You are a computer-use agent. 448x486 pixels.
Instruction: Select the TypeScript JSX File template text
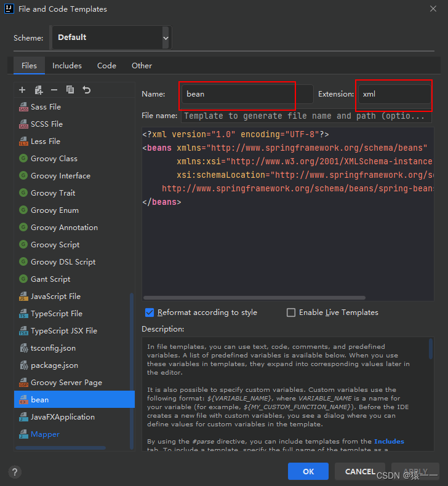[64, 331]
